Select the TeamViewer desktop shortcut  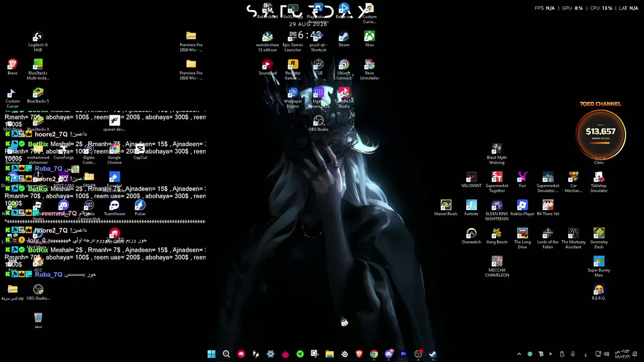click(114, 208)
